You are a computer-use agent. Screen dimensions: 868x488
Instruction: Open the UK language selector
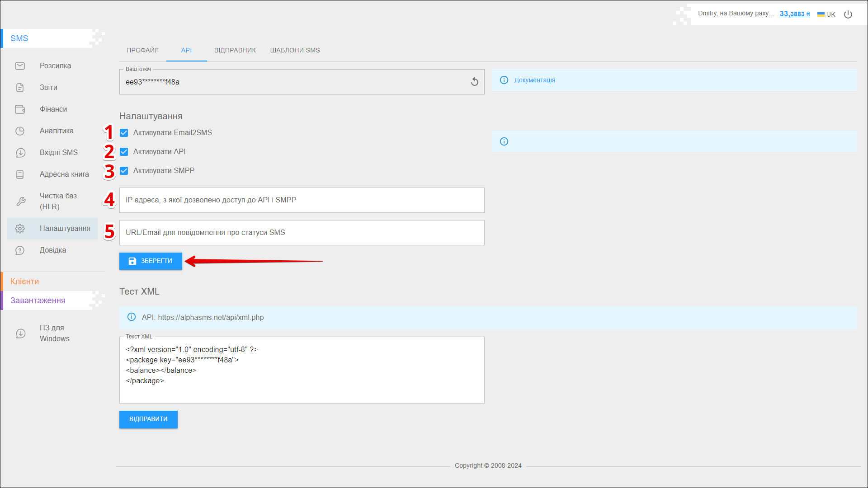tap(826, 14)
